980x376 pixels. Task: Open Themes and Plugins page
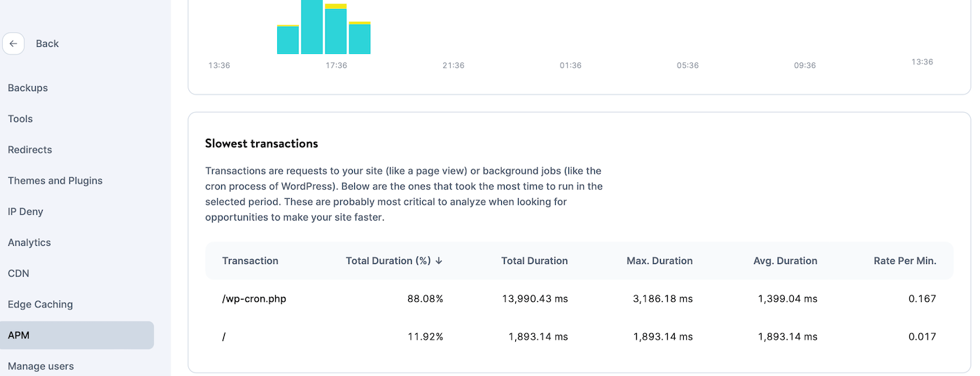click(x=55, y=181)
